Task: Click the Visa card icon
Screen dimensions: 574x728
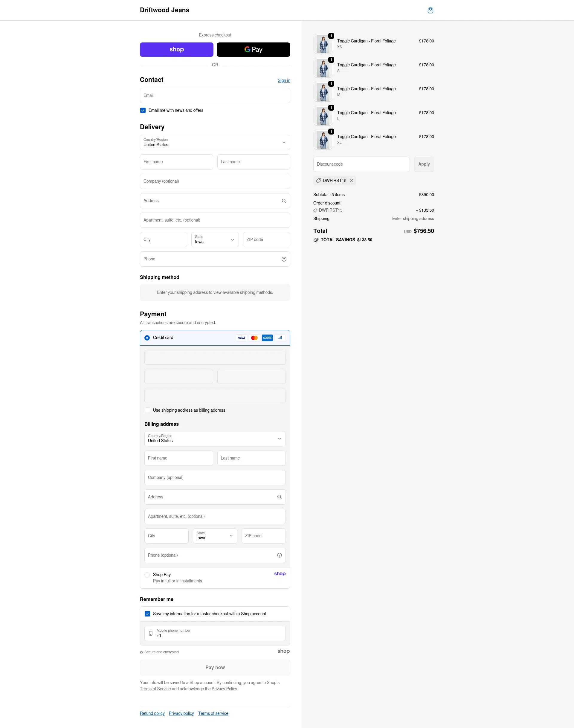Action: [x=242, y=338]
